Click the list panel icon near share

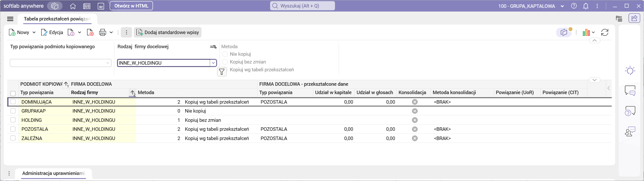(x=619, y=18)
